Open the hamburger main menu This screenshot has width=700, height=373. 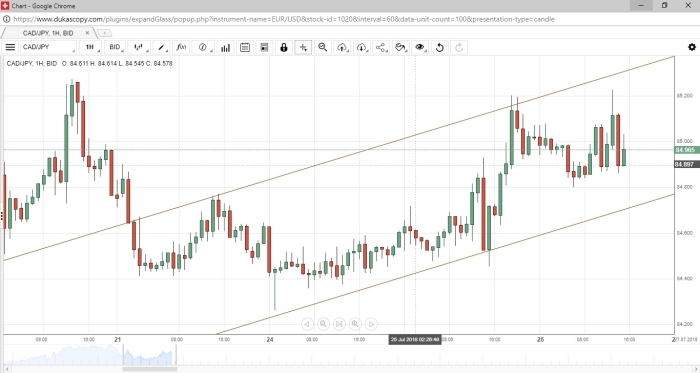pos(10,47)
